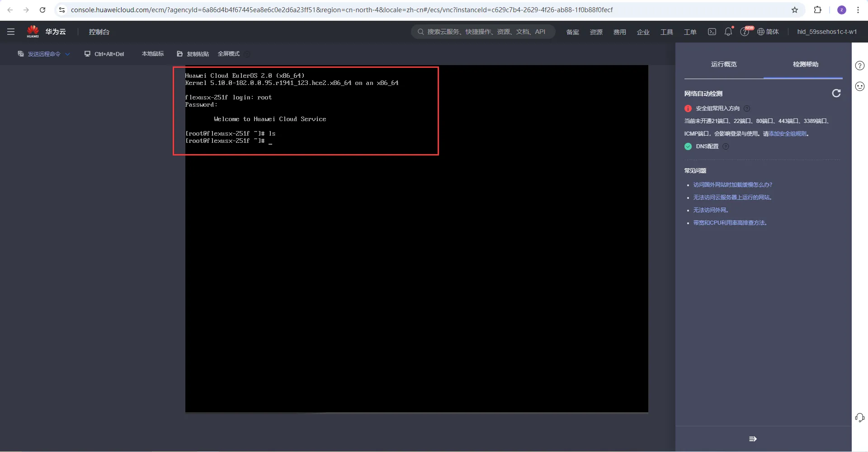This screenshot has width=868, height=452.
Task: Open FAQ 无法访问外网
Action: pos(711,210)
